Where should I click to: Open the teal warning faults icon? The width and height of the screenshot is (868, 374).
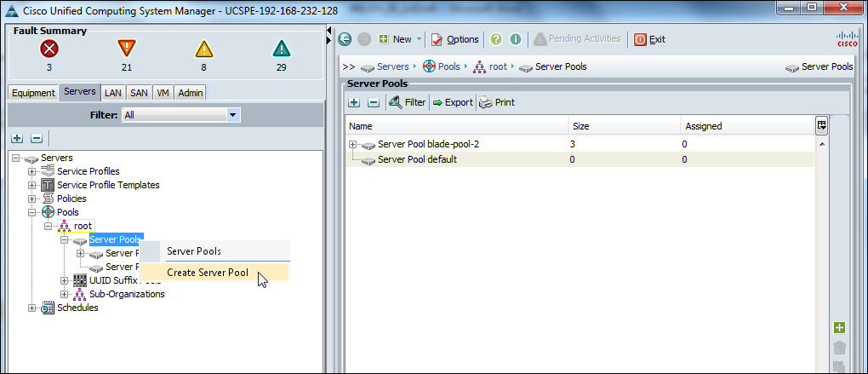pos(281,49)
